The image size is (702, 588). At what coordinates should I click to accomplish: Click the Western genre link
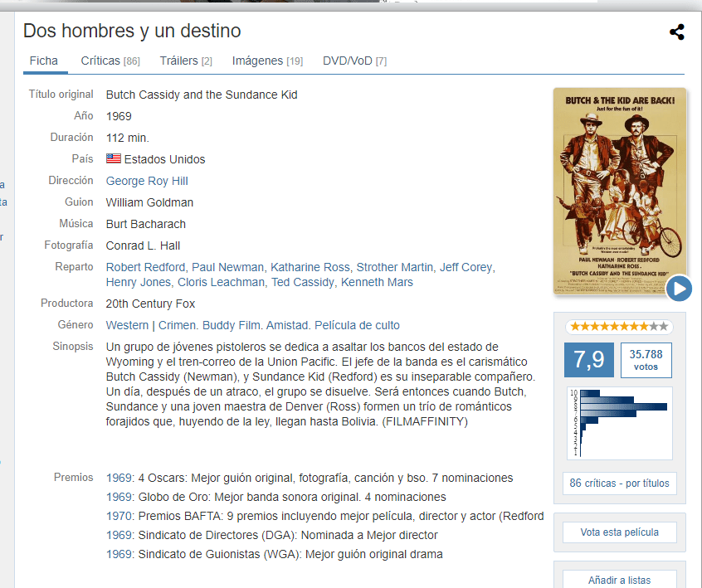point(127,325)
